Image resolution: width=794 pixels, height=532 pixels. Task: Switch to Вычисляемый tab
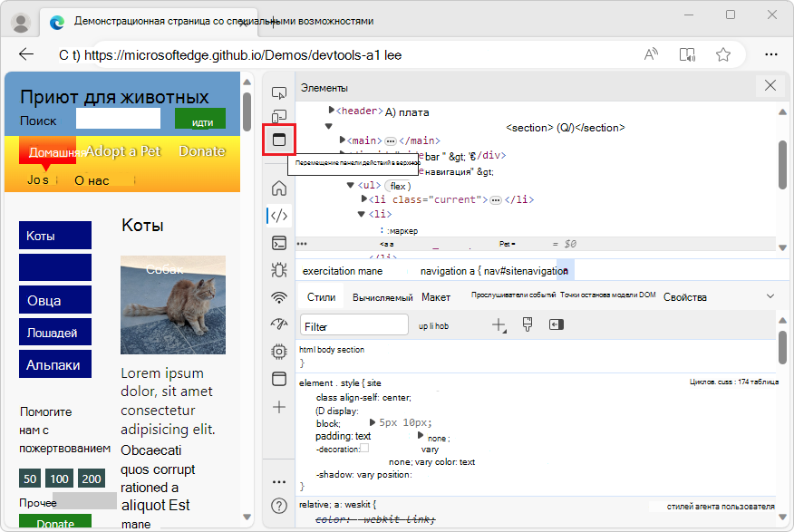pyautogui.click(x=382, y=297)
